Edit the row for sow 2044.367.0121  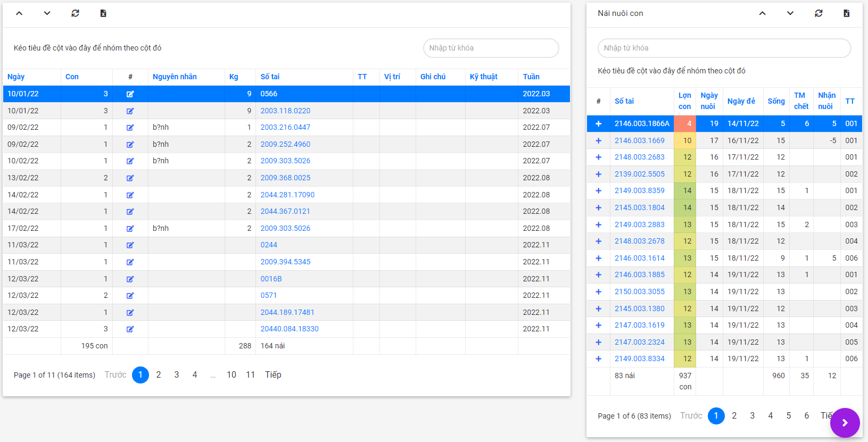pos(130,212)
